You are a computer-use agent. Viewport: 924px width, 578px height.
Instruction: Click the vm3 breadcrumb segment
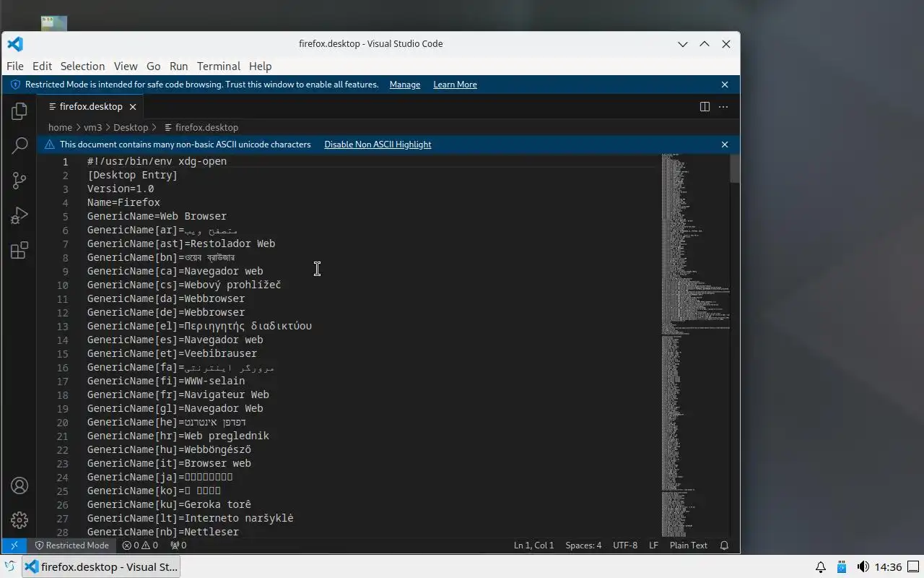(92, 127)
